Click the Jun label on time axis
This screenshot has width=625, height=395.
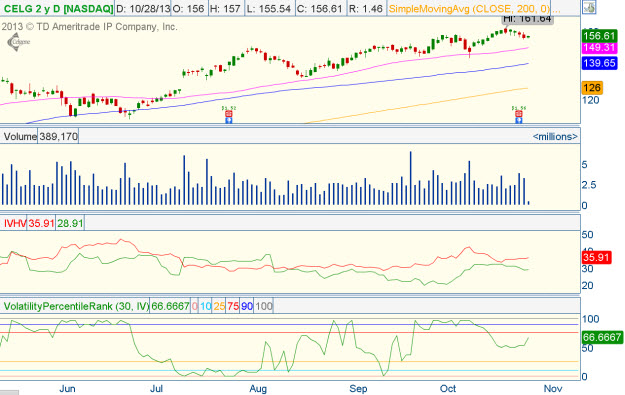point(67,389)
